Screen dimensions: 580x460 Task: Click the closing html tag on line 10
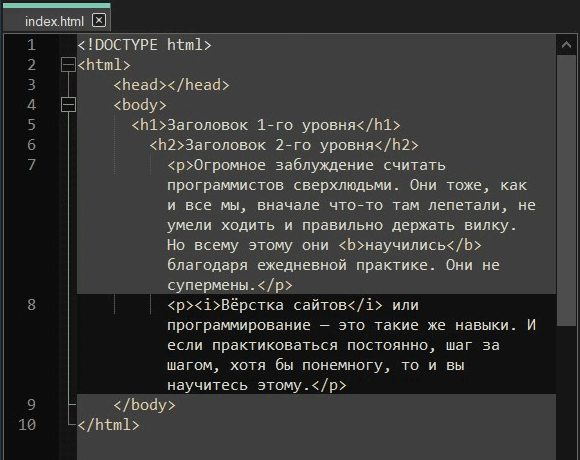[108, 425]
